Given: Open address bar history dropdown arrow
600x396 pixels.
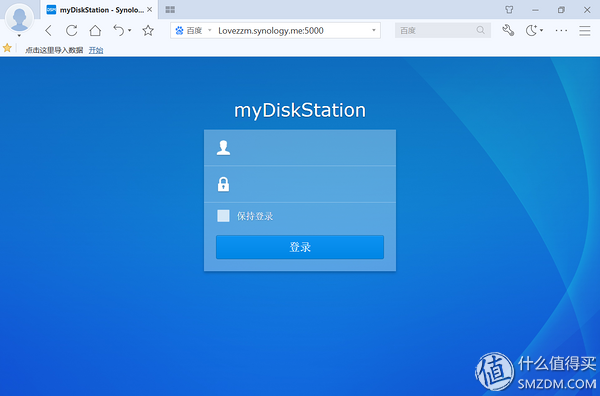Looking at the screenshot, I should click(x=374, y=30).
